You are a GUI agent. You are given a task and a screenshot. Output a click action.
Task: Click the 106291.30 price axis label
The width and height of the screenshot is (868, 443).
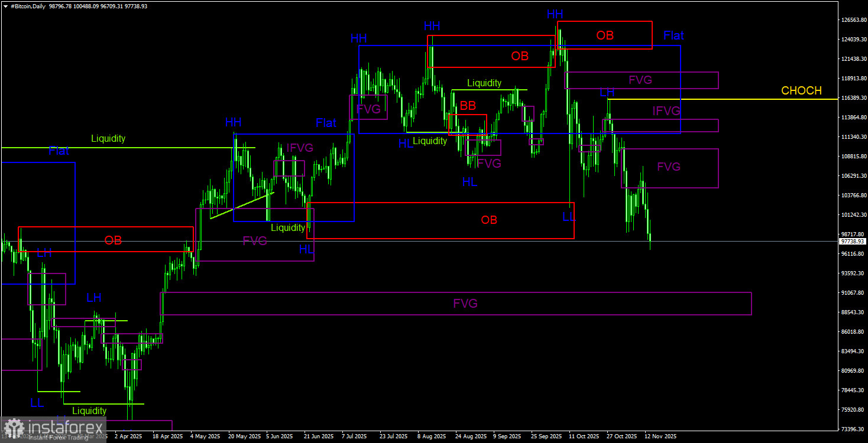pos(853,176)
